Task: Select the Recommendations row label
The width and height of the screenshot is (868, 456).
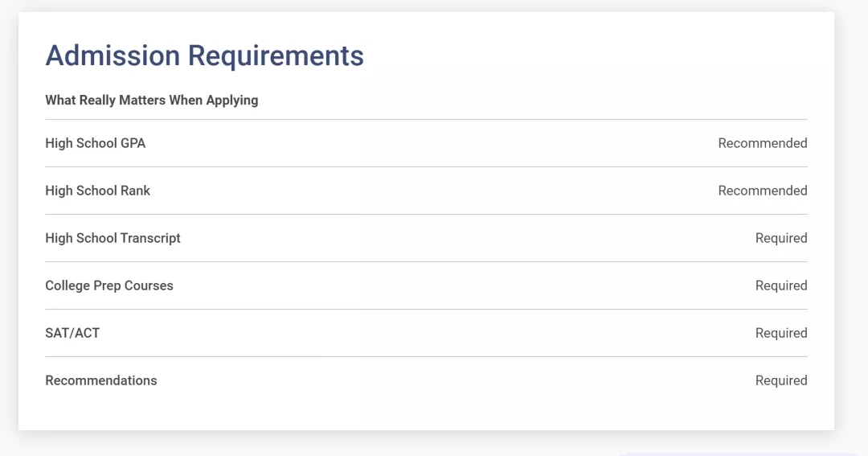Action: (x=100, y=380)
